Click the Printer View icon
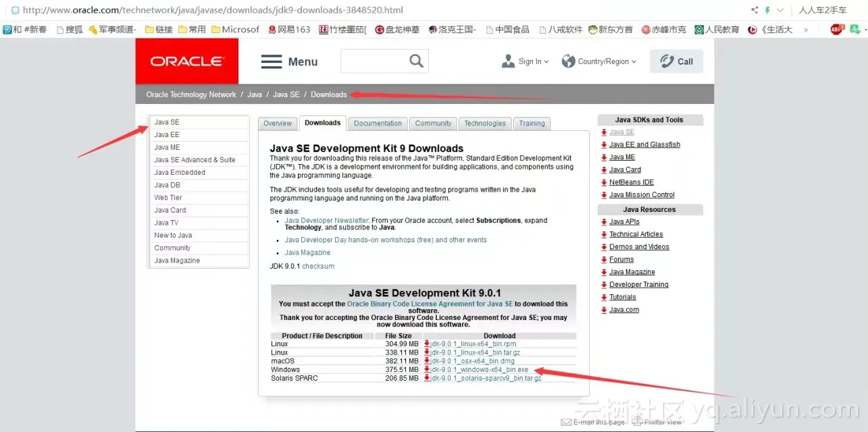This screenshot has width=868, height=432. (x=638, y=423)
